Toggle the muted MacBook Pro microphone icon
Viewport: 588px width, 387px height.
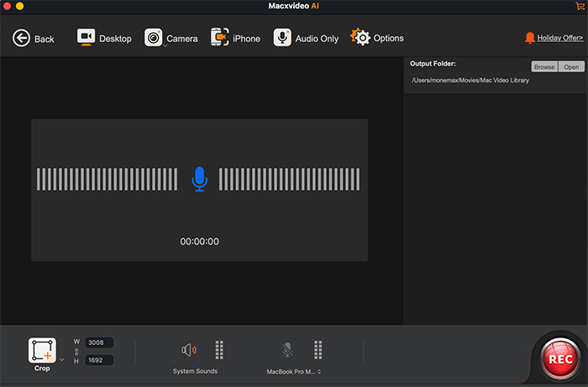287,350
